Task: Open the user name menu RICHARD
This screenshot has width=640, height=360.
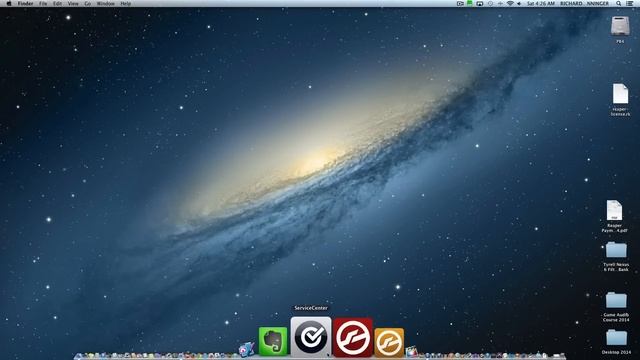Action: point(584,3)
